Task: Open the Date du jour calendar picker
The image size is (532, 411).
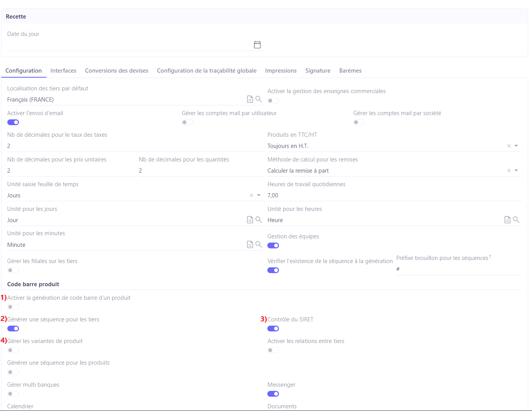Action: pos(257,44)
